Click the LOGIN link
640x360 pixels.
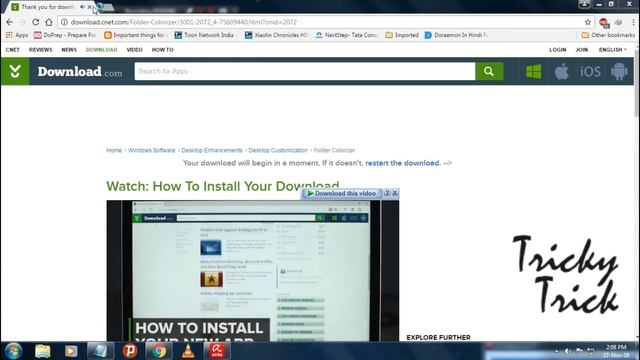pyautogui.click(x=558, y=50)
